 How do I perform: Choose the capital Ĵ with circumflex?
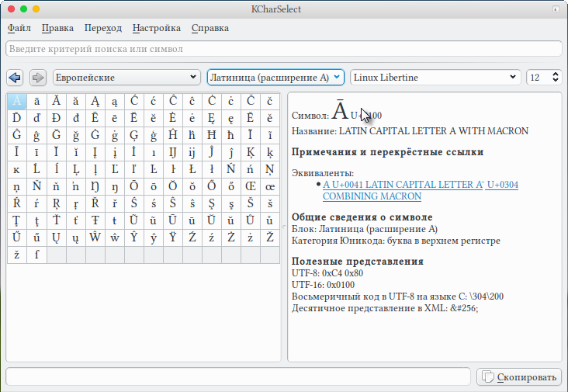[x=212, y=152]
